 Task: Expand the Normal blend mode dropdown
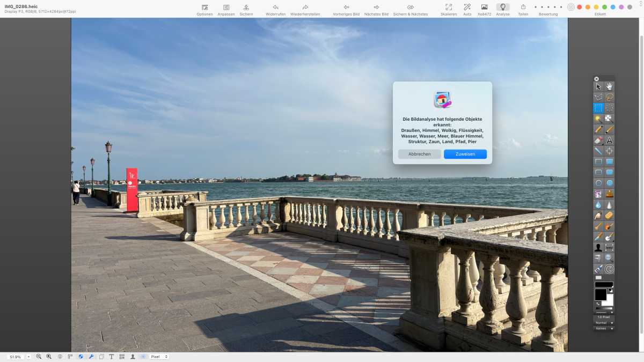(x=604, y=323)
